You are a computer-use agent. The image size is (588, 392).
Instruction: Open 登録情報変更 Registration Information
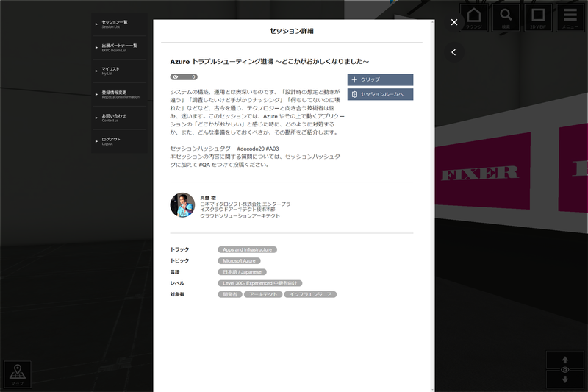pyautogui.click(x=119, y=95)
